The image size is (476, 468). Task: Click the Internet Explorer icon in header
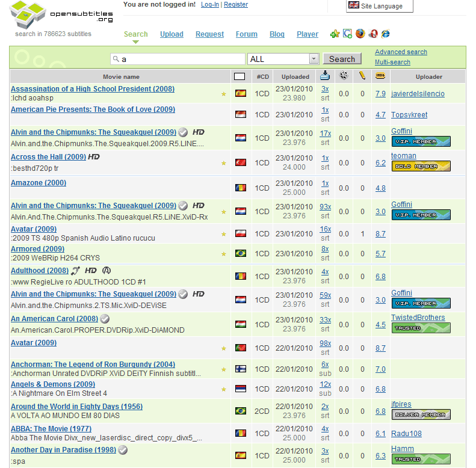click(386, 33)
